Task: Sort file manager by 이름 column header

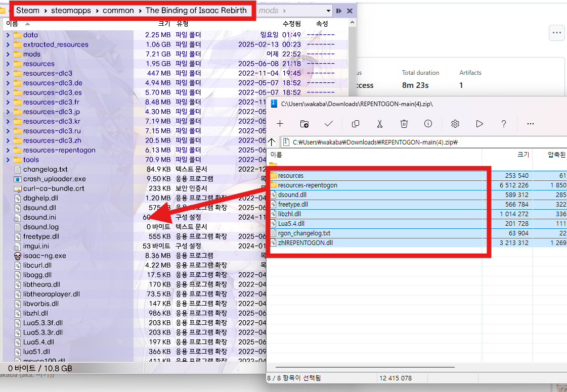Action: (12, 24)
